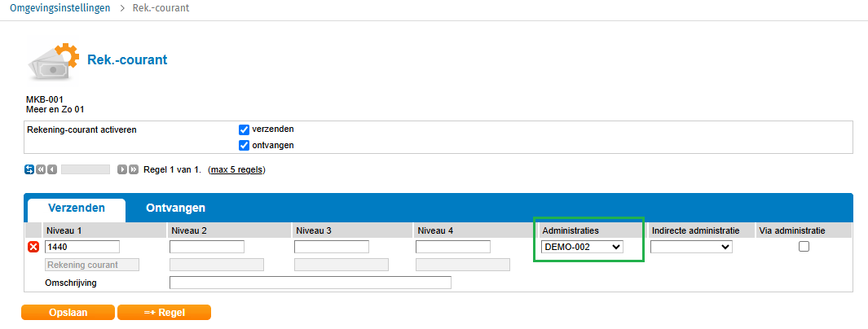Image resolution: width=868 pixels, height=329 pixels.
Task: Uncheck the verzenden checkbox
Action: click(244, 129)
